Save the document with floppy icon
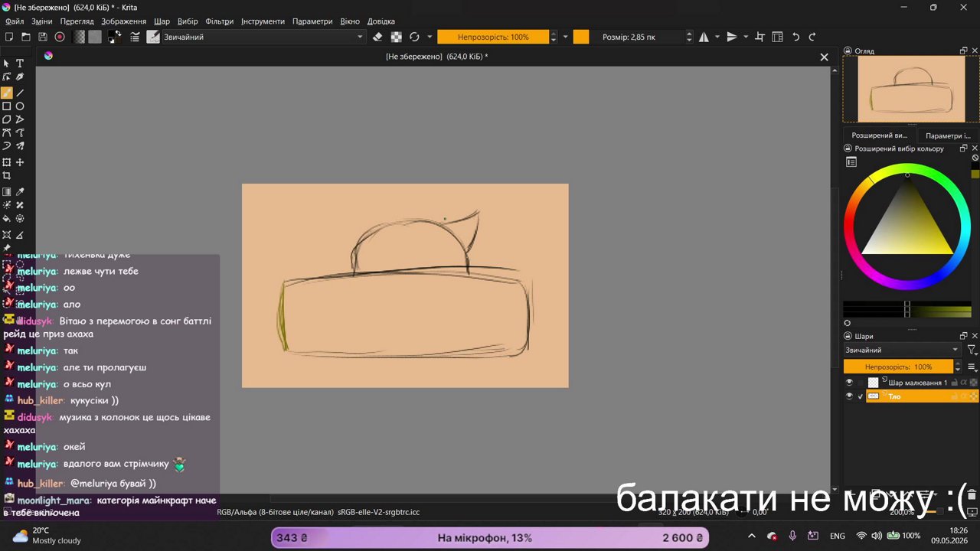 pyautogui.click(x=43, y=37)
